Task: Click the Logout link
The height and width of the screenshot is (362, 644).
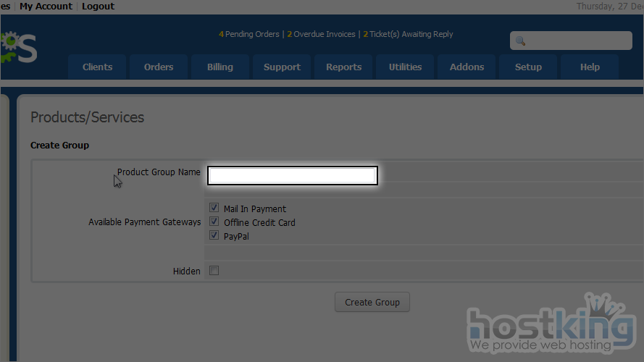Action: [x=98, y=6]
